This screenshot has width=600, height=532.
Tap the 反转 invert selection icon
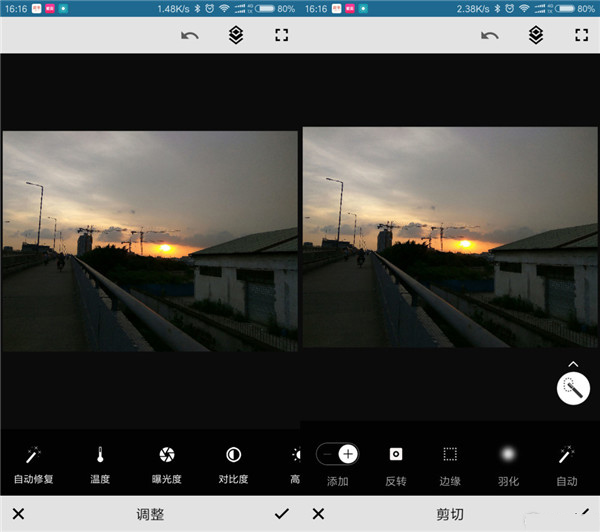click(395, 455)
